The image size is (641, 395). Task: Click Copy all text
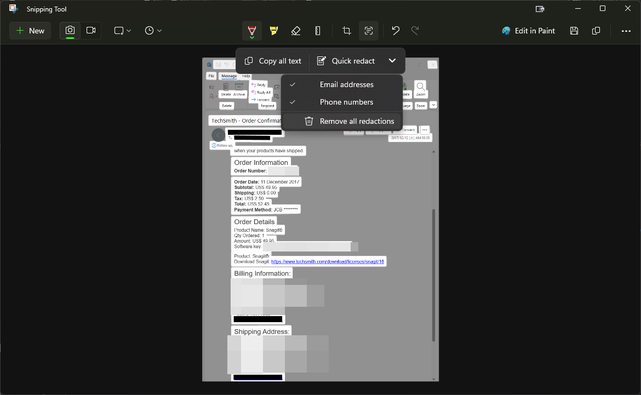point(273,61)
